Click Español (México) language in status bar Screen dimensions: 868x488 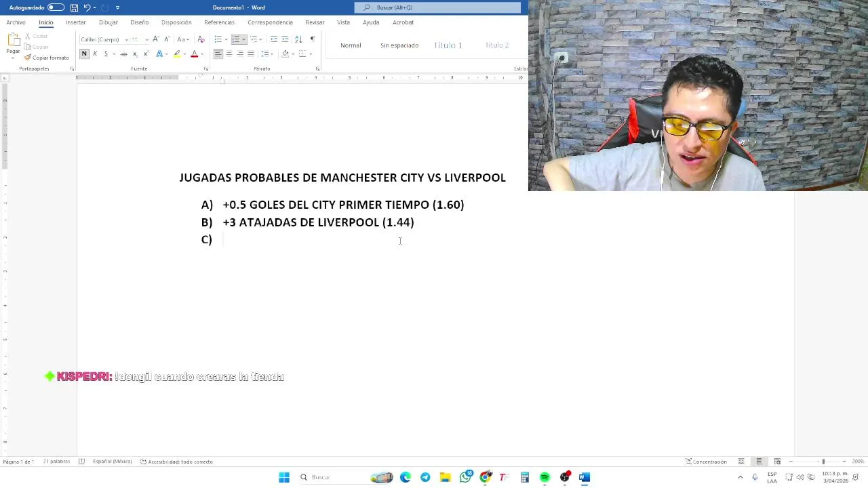112,462
